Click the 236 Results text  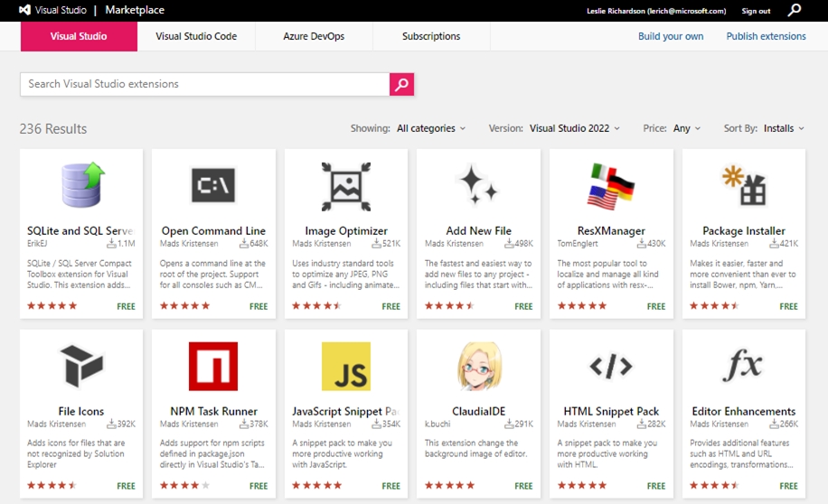pos(52,129)
